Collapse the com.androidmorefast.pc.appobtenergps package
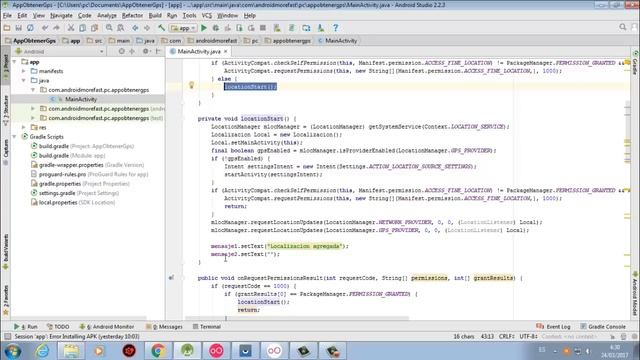Viewport: 640px width, 360px height. point(33,90)
